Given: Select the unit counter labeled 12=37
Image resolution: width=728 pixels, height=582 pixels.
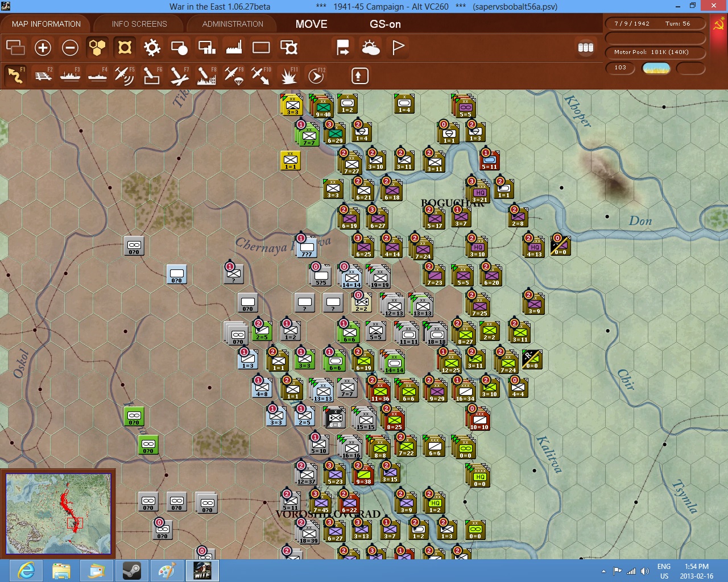Looking at the screenshot, I should pyautogui.click(x=307, y=473).
